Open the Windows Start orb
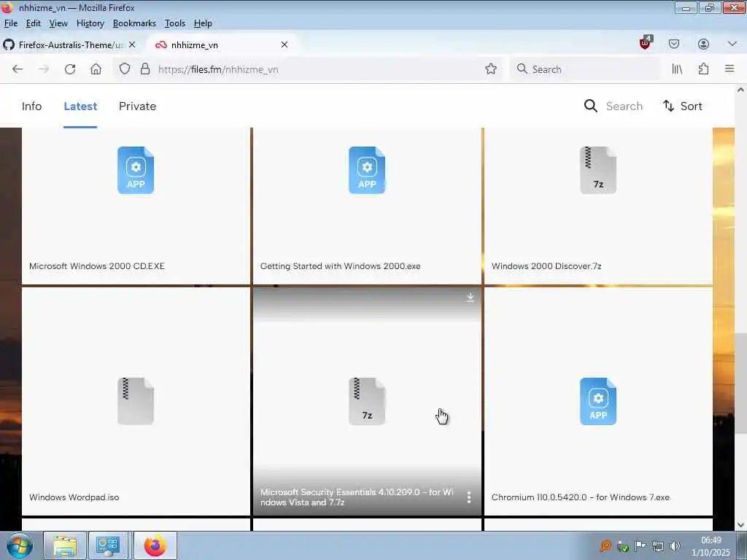Viewport: 747px width, 560px height. 20,545
